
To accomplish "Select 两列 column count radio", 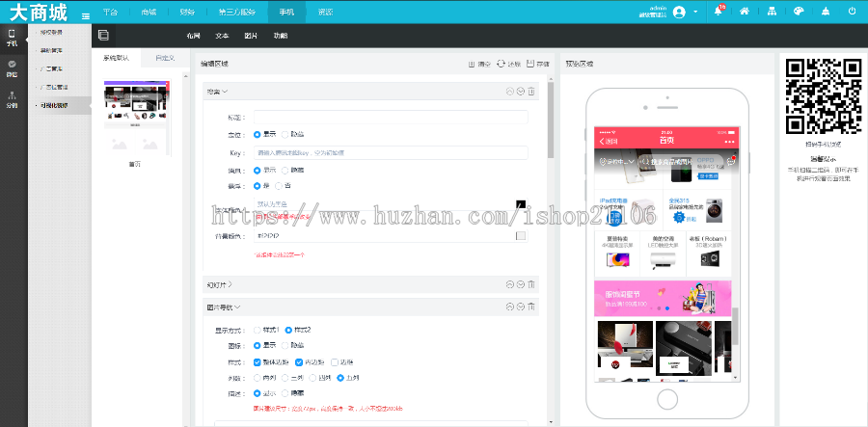I will (257, 378).
